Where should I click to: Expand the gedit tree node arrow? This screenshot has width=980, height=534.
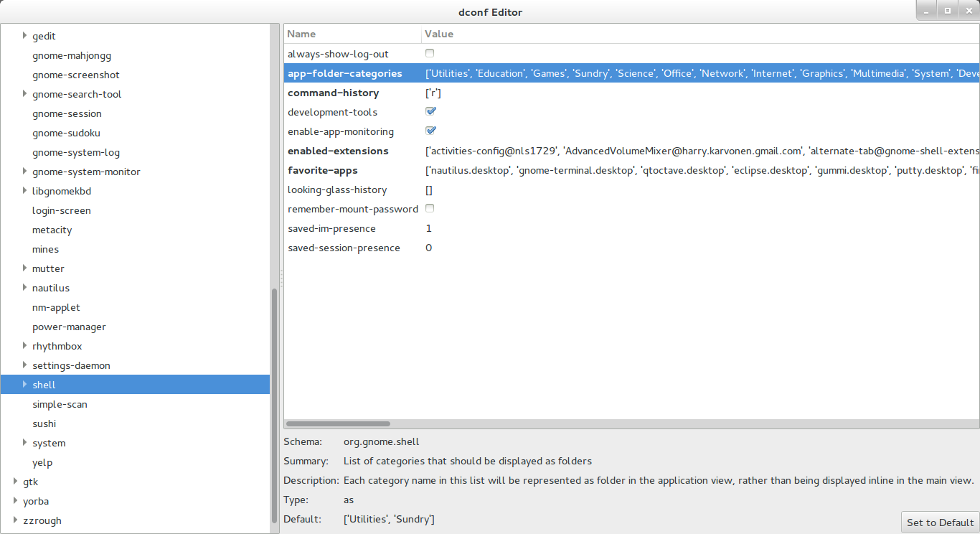click(x=25, y=36)
